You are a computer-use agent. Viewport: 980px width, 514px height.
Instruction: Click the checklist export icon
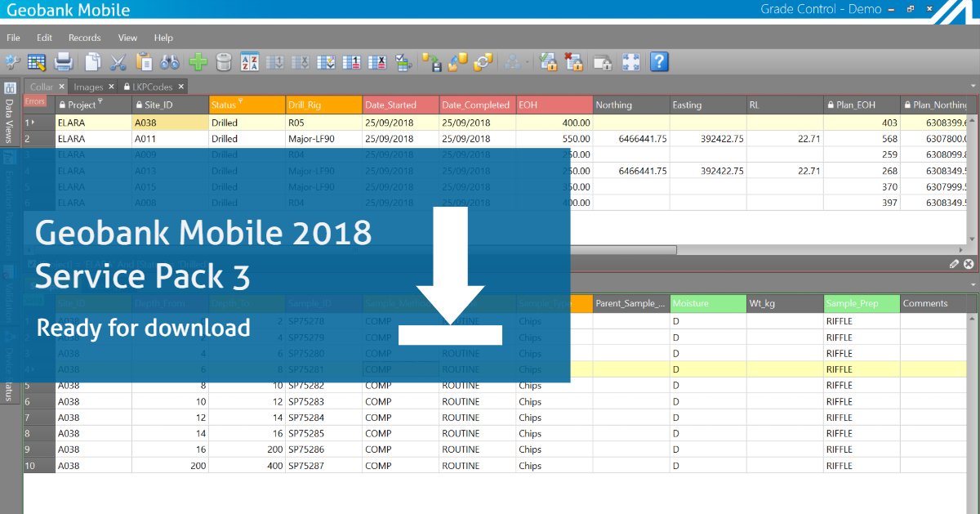coord(402,61)
